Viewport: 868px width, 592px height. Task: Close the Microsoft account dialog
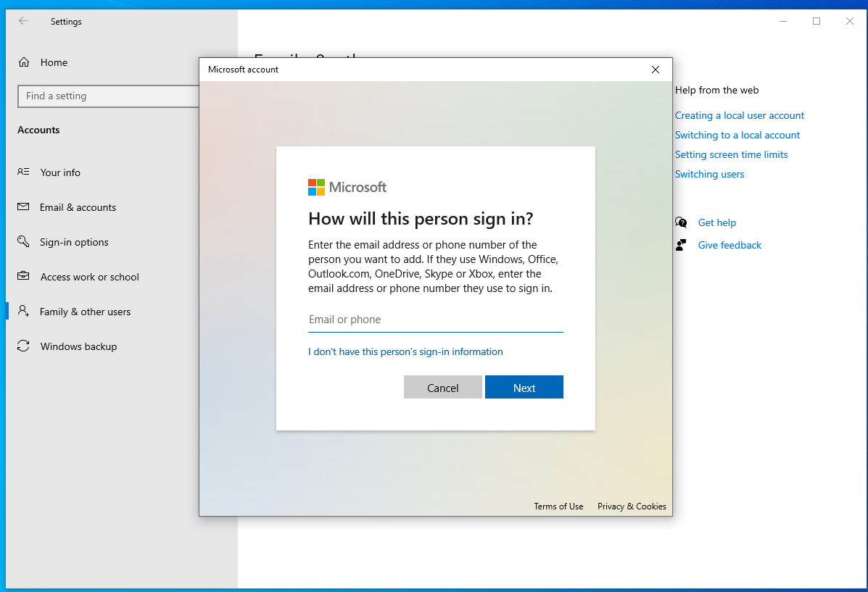coord(656,70)
